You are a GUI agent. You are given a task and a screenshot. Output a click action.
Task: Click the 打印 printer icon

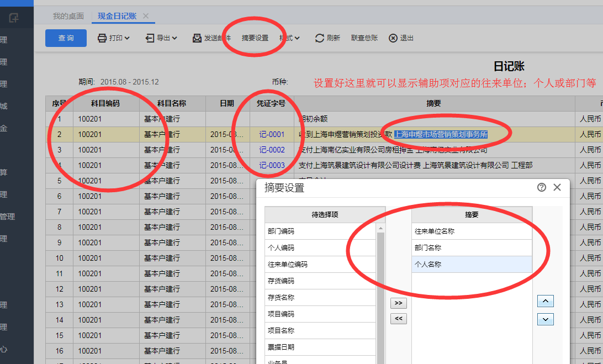click(x=102, y=38)
